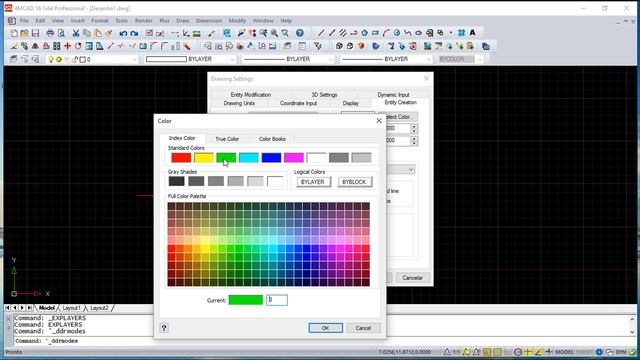Switch to the Color Books tab

272,139
